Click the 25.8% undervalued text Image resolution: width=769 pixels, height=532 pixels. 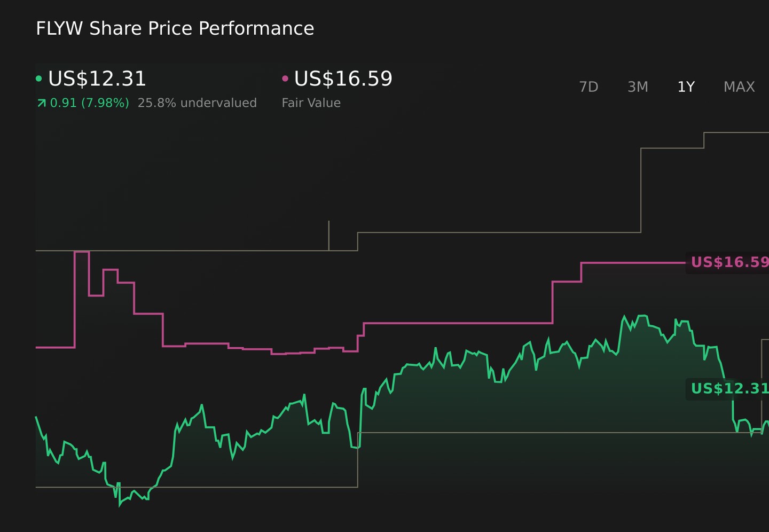[197, 103]
